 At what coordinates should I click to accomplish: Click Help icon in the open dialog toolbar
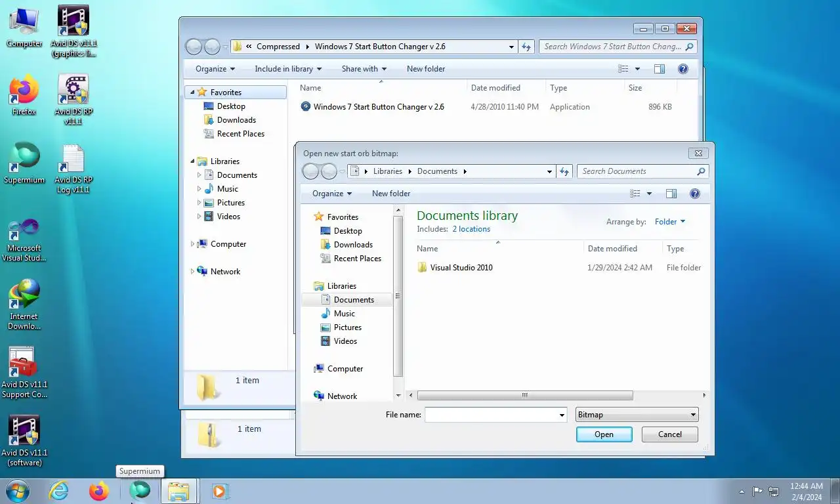pos(695,194)
